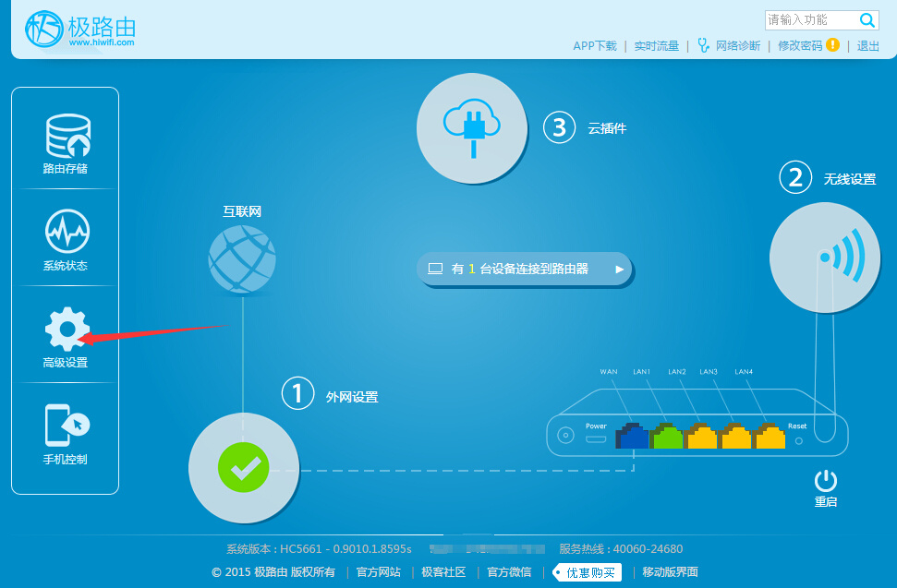This screenshot has width=897, height=588.
Task: Open the 云插件 cloud plugin icon
Action: click(471, 127)
